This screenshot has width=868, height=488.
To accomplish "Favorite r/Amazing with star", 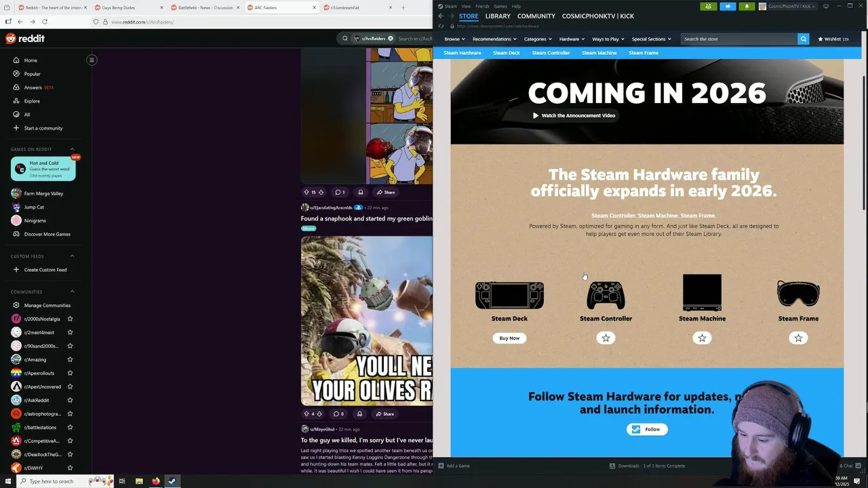I will click(x=70, y=359).
